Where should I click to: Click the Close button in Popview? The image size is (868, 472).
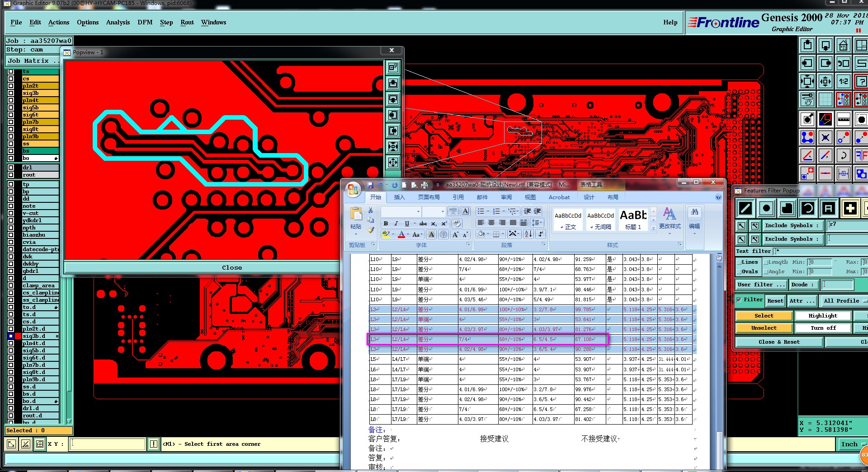232,267
